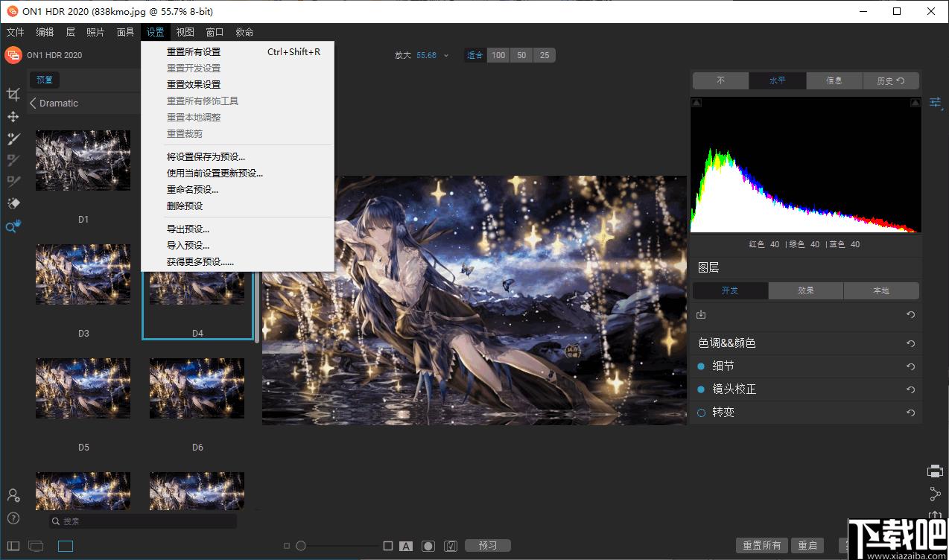949x560 pixels.
Task: Select the Move/Transform tool
Action: tap(13, 117)
